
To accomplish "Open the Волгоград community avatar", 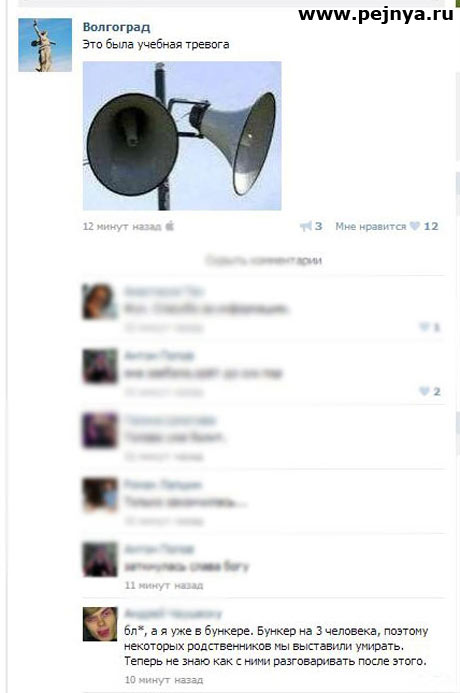I will tap(45, 45).
